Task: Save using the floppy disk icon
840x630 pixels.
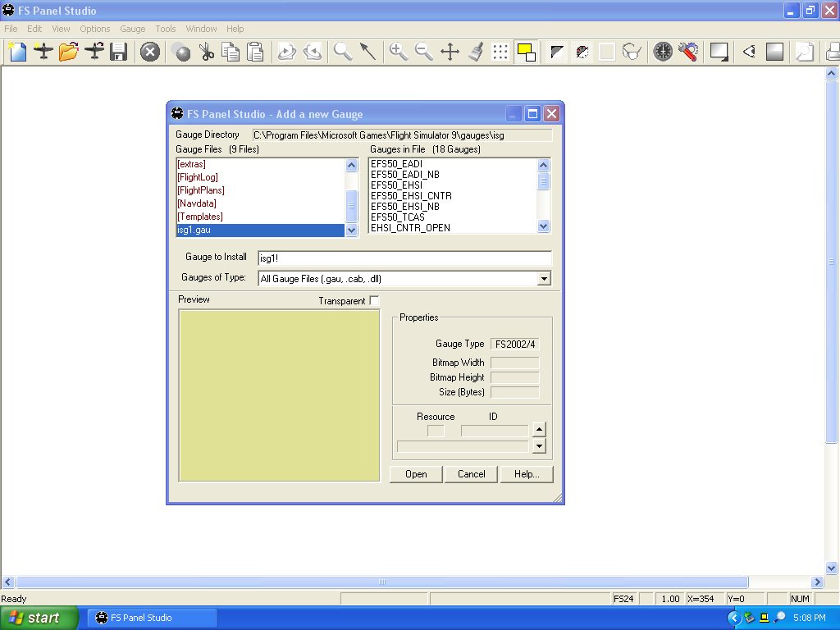Action: coord(118,52)
